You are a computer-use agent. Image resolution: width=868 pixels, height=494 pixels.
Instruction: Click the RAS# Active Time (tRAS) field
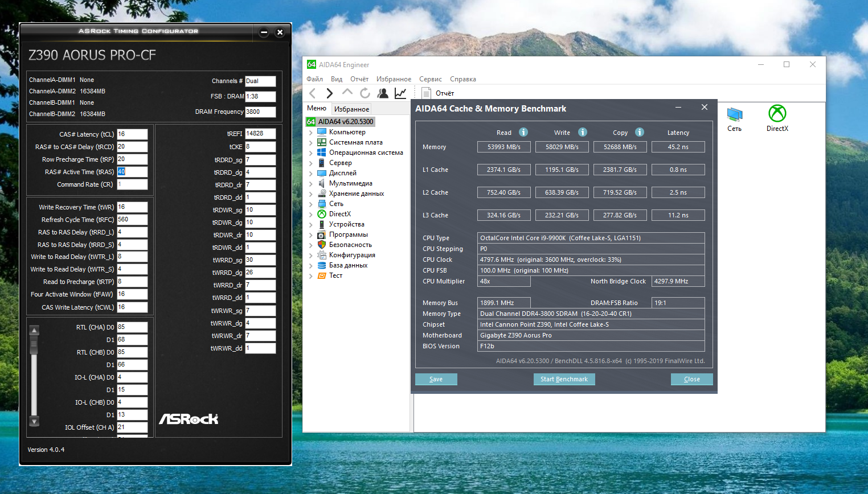click(132, 172)
